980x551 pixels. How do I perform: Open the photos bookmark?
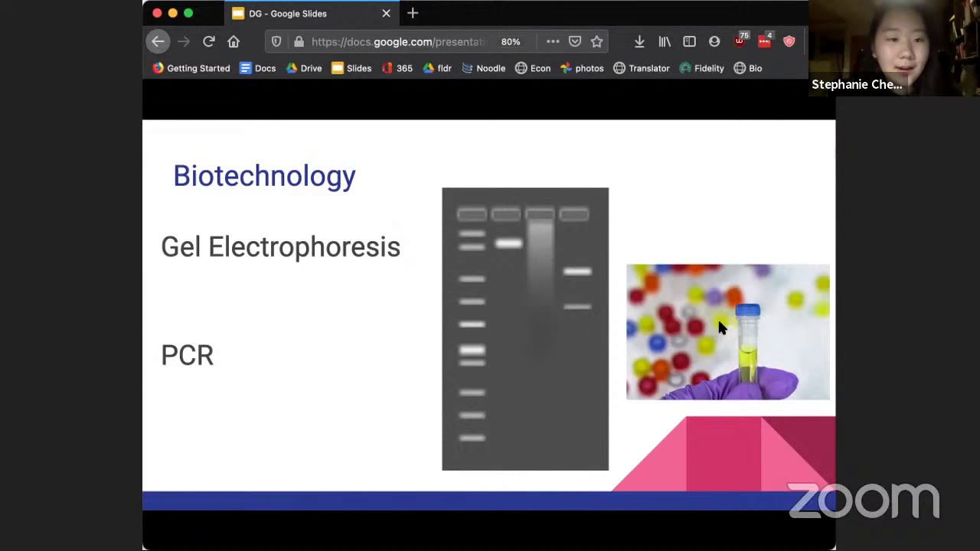(582, 68)
